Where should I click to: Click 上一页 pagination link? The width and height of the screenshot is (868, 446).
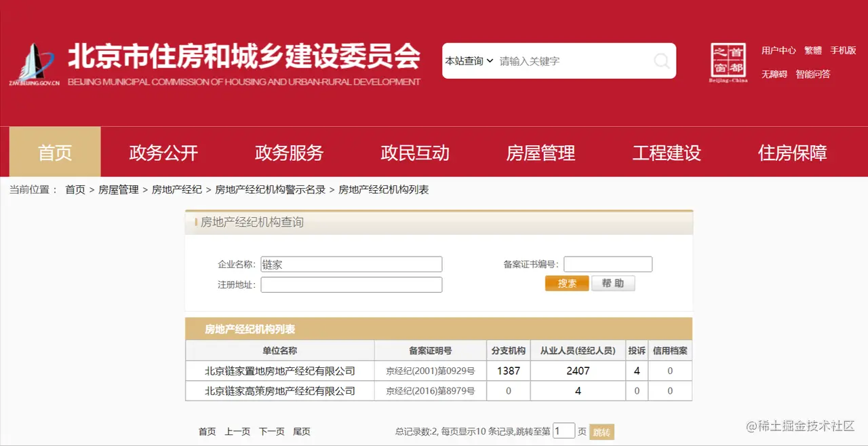[237, 431]
